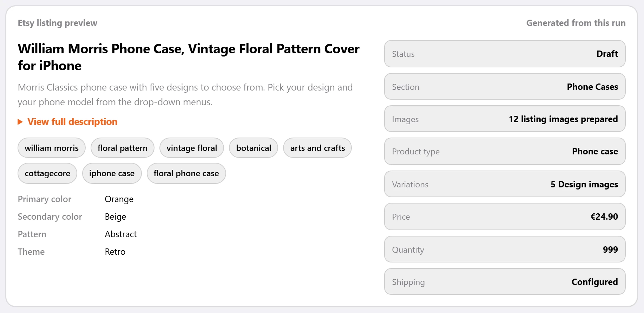Screen dimensions: 644x313
Task: Select the Theme attribute label
Action: [31, 252]
